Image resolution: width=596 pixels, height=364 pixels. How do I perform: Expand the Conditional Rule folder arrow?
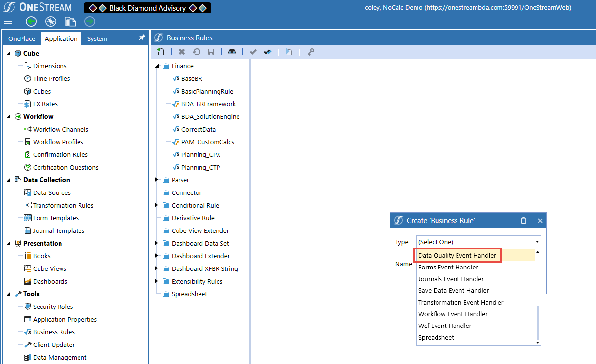[157, 205]
